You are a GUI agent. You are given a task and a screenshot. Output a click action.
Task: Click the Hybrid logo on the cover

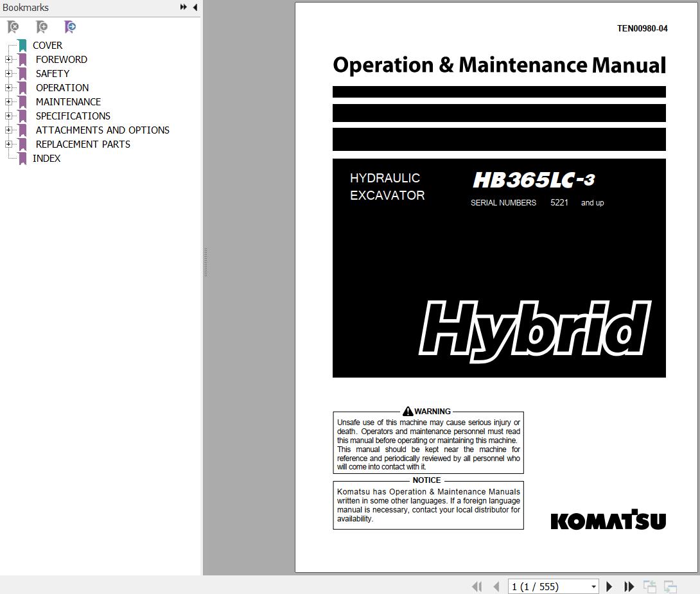click(x=535, y=331)
